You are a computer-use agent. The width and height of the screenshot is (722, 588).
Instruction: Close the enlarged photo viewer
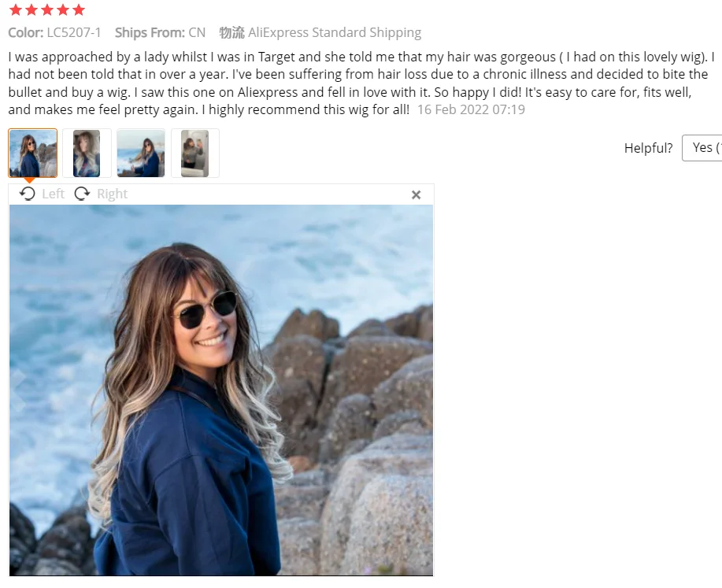tap(417, 195)
